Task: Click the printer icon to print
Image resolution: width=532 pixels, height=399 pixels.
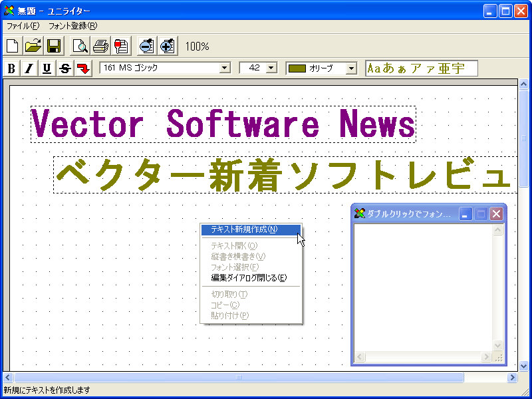Action: click(x=101, y=46)
